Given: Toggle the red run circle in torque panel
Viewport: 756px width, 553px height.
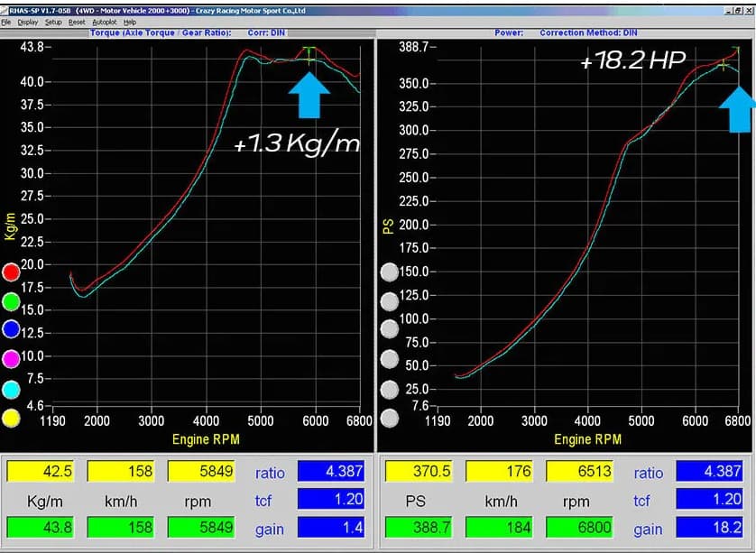Looking at the screenshot, I should click(11, 272).
